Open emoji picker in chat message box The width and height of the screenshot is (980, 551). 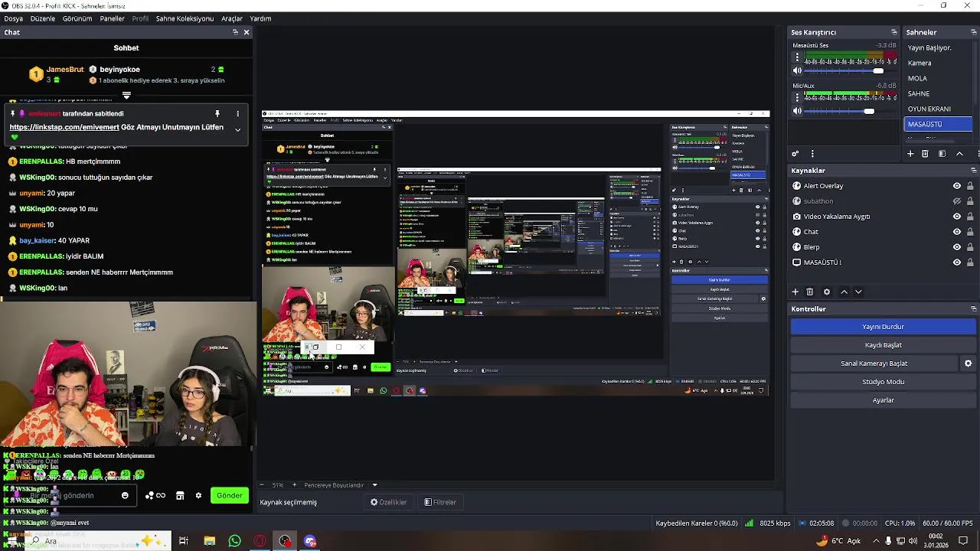click(x=125, y=495)
